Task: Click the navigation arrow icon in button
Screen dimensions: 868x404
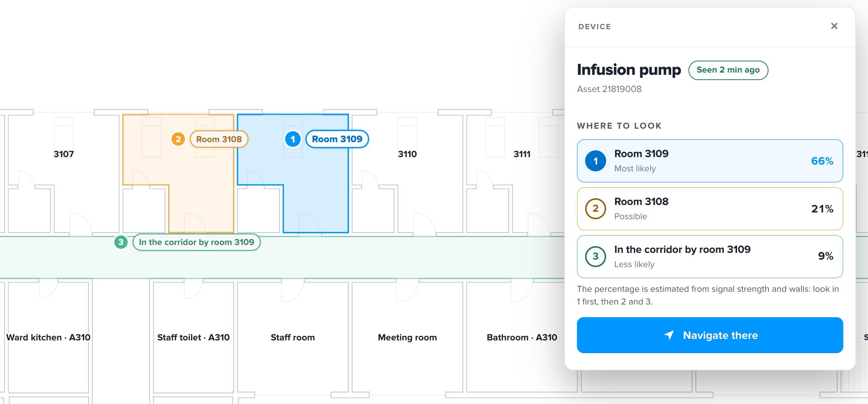Action: point(669,335)
